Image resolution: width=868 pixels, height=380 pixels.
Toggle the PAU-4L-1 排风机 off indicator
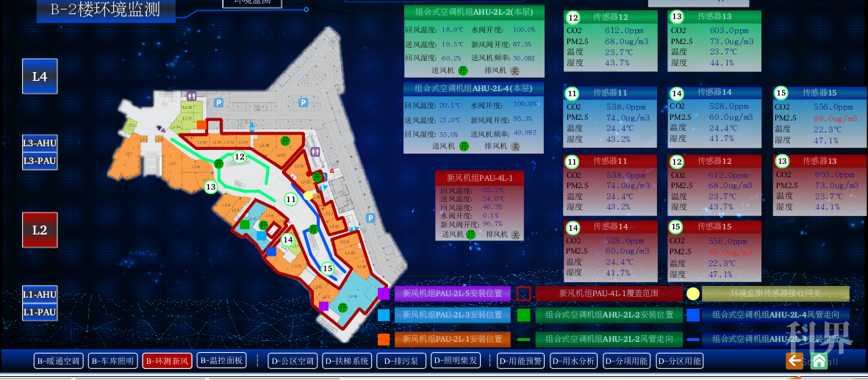[x=514, y=234]
